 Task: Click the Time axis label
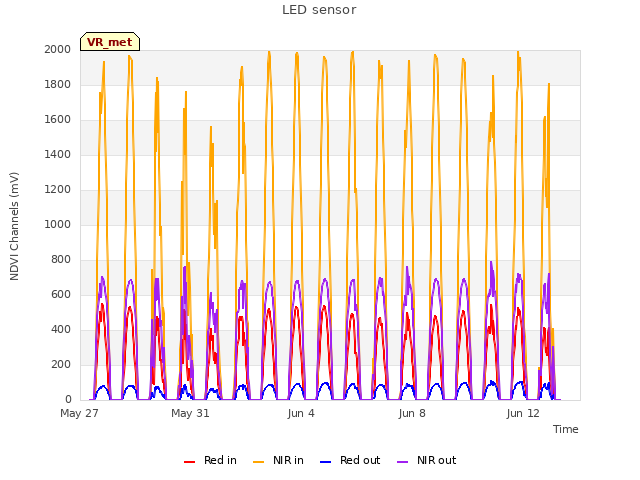(566, 429)
